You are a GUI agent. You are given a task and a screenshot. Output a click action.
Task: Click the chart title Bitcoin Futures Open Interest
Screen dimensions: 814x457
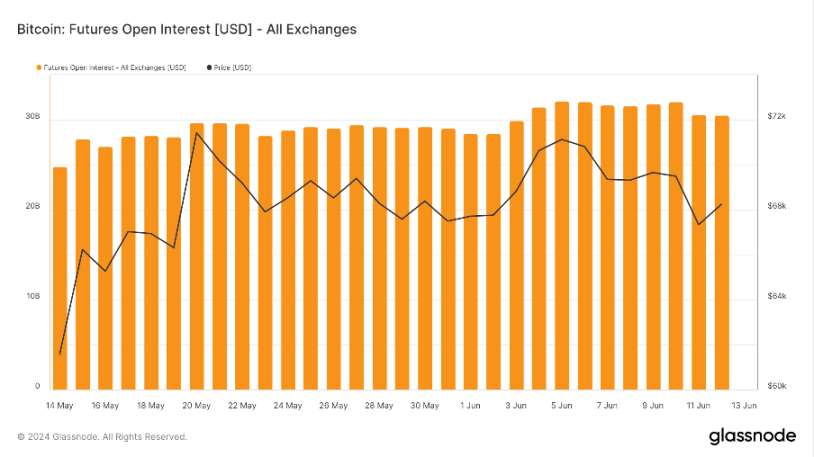(x=187, y=29)
